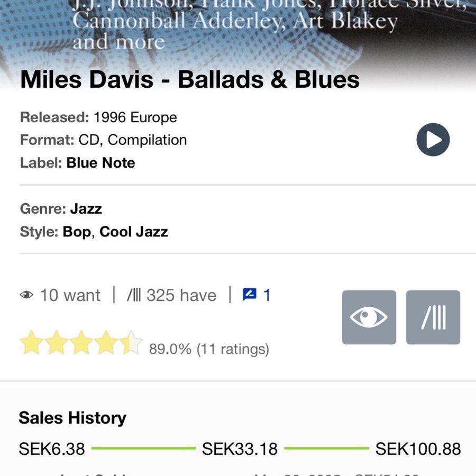The image size is (476, 476).
Task: Tap the Miles Davis - Ballads & Blues title
Action: click(190, 80)
